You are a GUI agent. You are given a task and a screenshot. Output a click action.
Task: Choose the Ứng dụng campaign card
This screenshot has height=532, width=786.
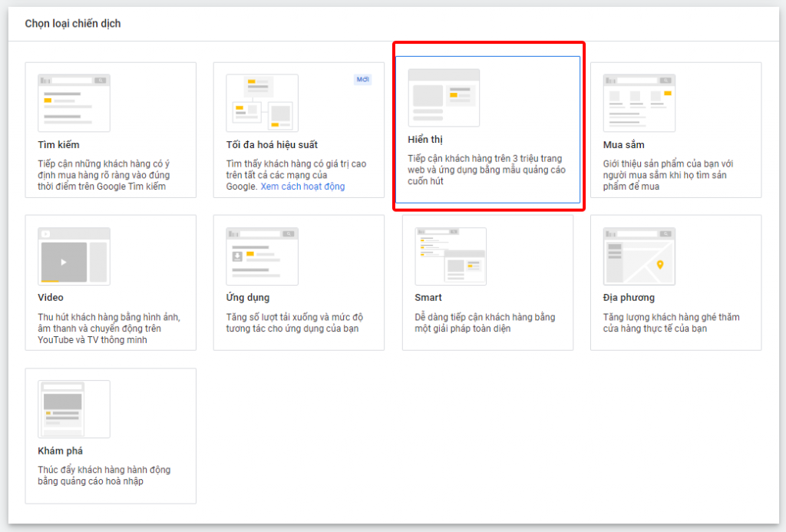299,283
